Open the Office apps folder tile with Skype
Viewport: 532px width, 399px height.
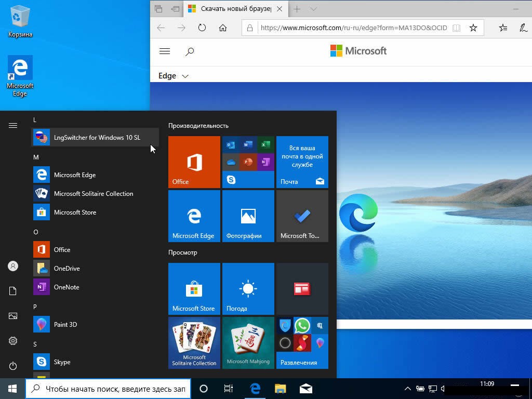(248, 162)
